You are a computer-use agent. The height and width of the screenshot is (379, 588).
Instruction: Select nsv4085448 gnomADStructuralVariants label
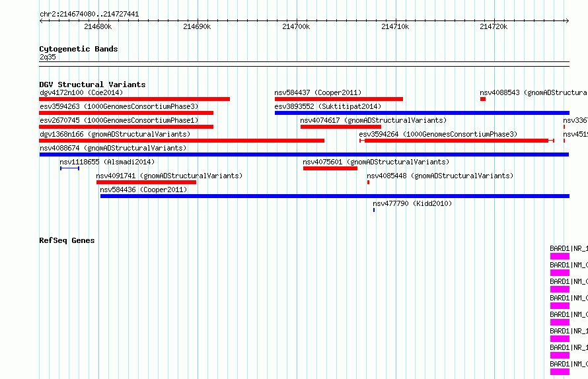click(440, 176)
